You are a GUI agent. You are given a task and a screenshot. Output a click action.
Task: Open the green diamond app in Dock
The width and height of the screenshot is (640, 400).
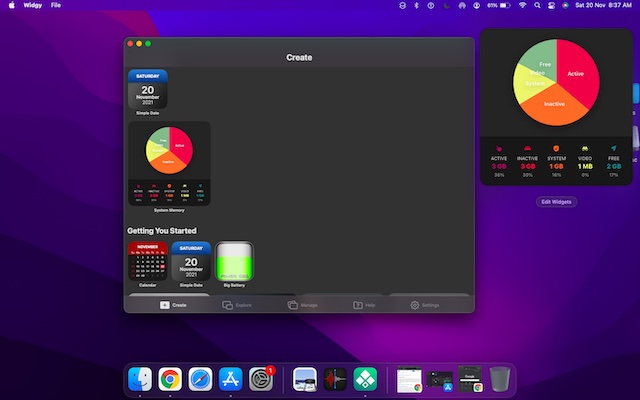point(365,379)
